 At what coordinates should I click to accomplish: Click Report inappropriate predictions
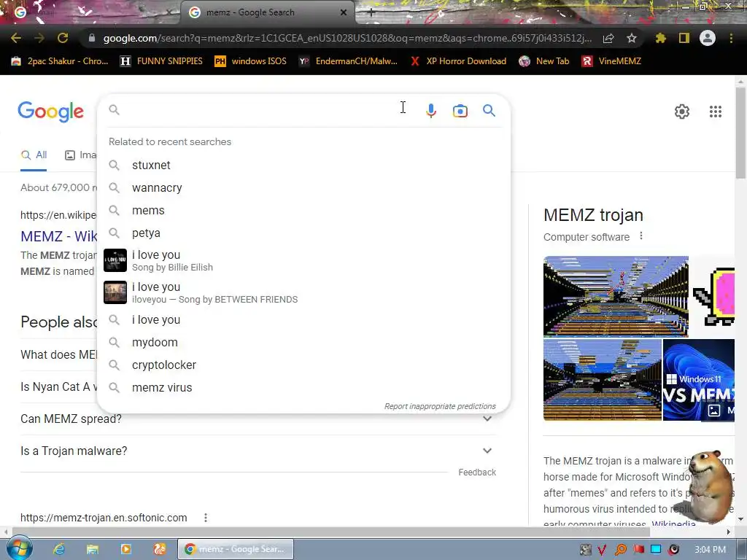pyautogui.click(x=440, y=406)
